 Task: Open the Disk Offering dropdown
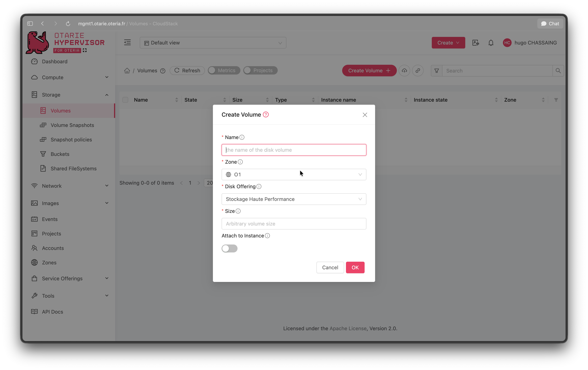[x=294, y=199]
